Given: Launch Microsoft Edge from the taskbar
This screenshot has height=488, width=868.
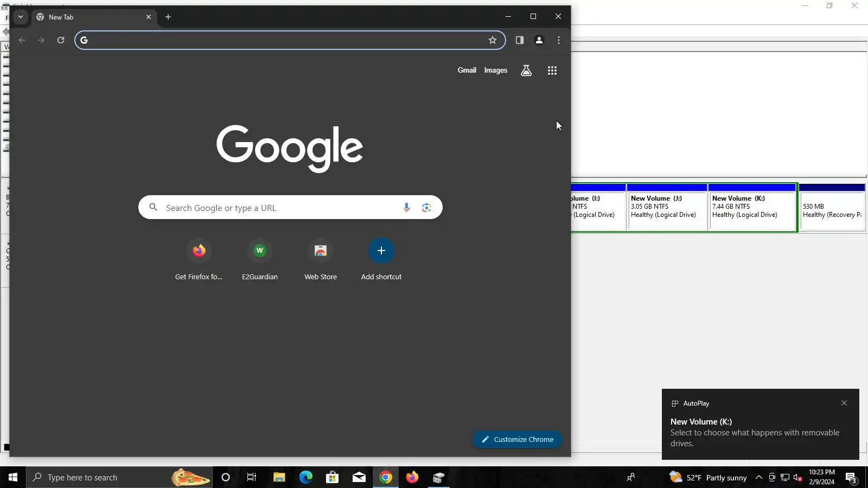Looking at the screenshot, I should (x=306, y=477).
